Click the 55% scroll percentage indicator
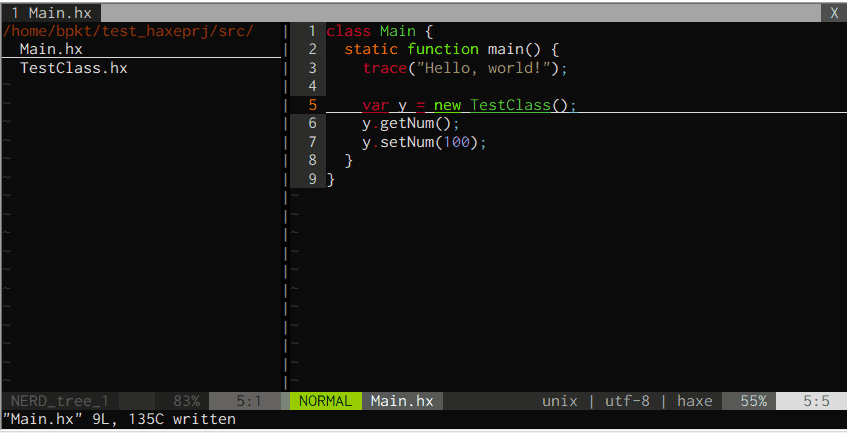This screenshot has height=433, width=847. pyautogui.click(x=754, y=401)
